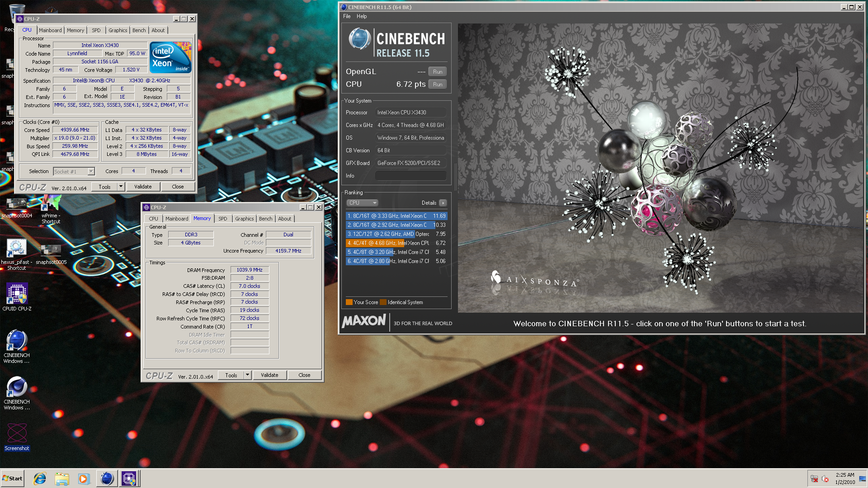Screen dimensions: 868x488
Task: Click the Show desktop tray icon
Action: pos(863,479)
